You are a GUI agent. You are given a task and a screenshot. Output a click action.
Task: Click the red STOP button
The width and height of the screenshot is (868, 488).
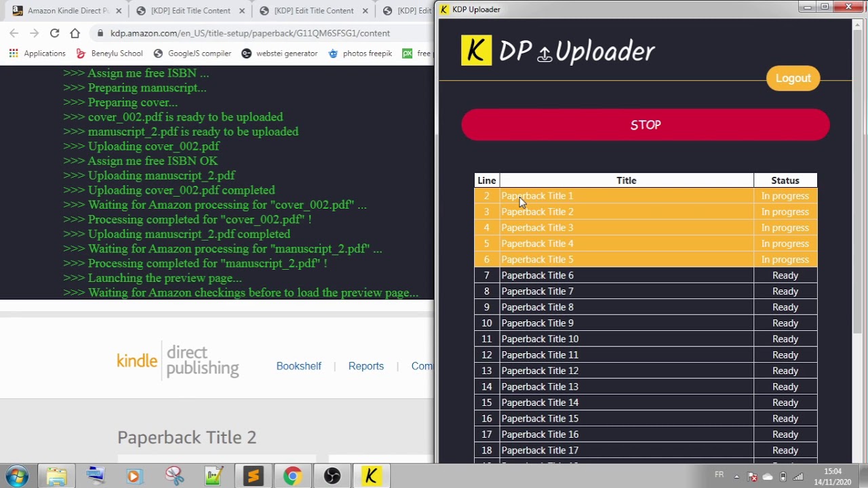pos(646,125)
